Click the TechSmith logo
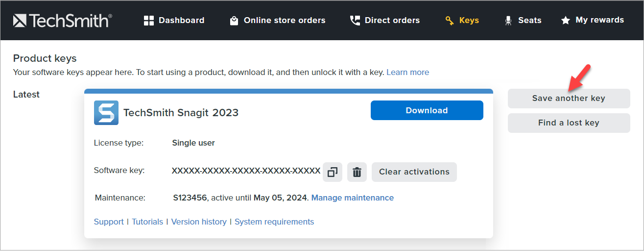Screen dimensions: 644x251 coord(62,21)
